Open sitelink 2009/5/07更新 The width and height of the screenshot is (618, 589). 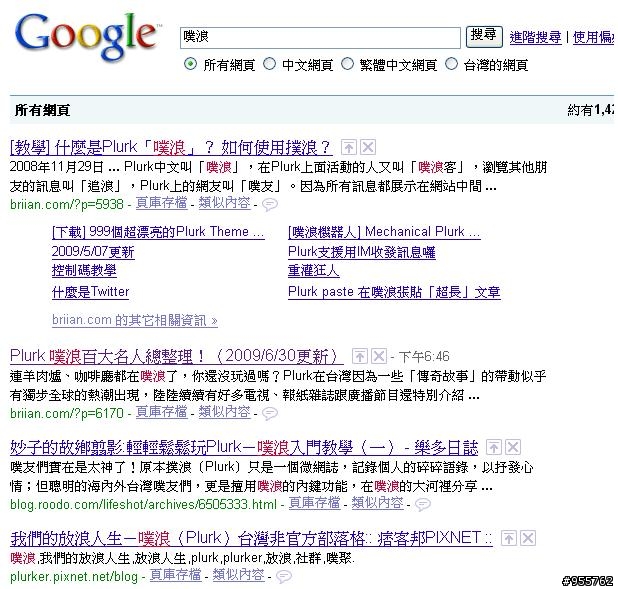(93, 252)
